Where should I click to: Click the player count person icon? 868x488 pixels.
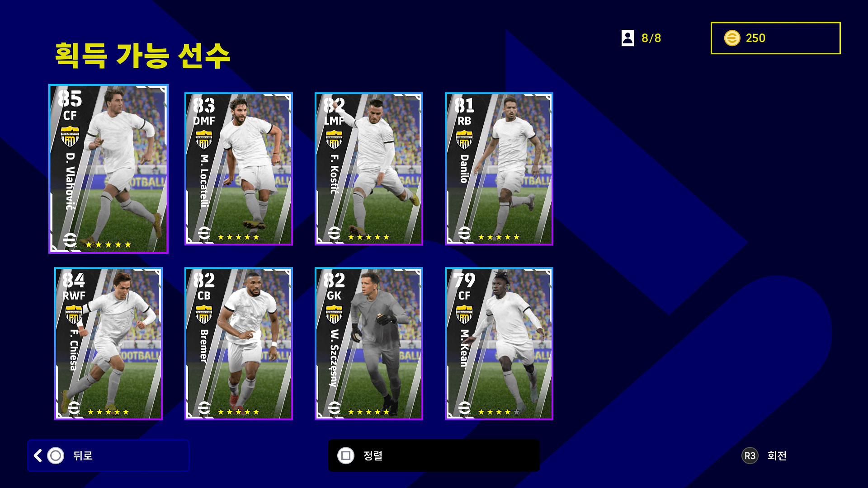pyautogui.click(x=627, y=38)
